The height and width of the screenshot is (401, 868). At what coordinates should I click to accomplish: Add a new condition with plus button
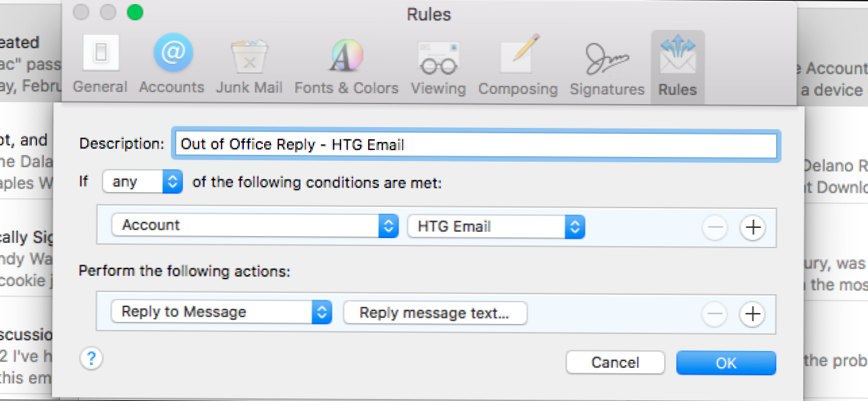coord(752,229)
